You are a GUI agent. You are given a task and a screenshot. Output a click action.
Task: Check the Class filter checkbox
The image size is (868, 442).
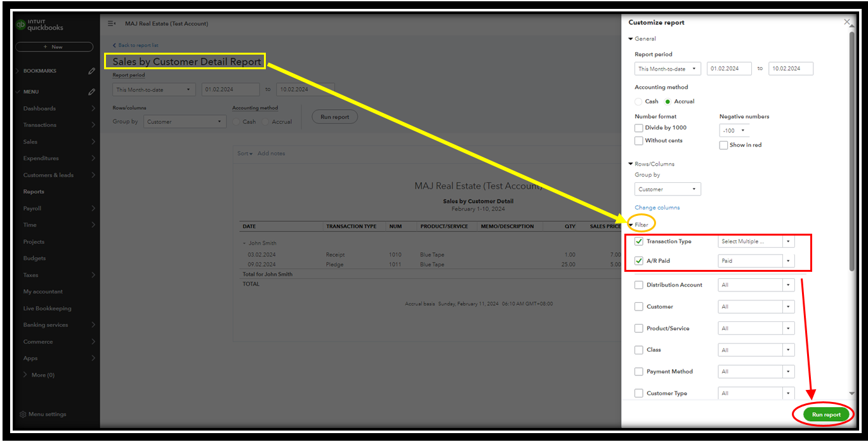click(639, 350)
